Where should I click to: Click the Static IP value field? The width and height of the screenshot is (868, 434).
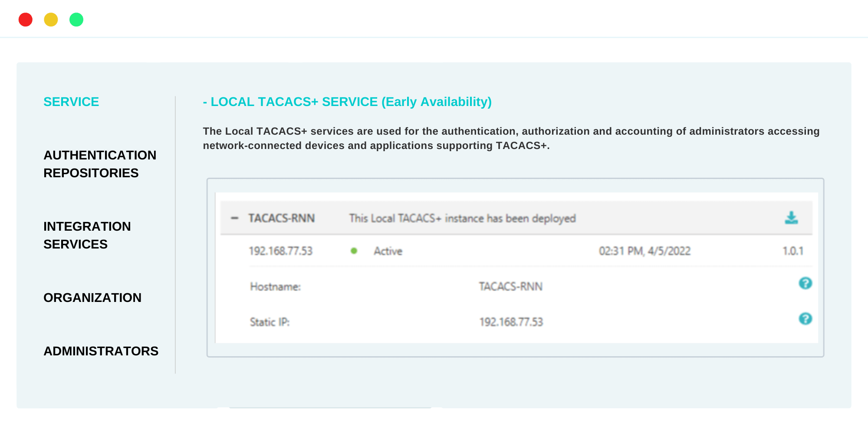pyautogui.click(x=511, y=322)
